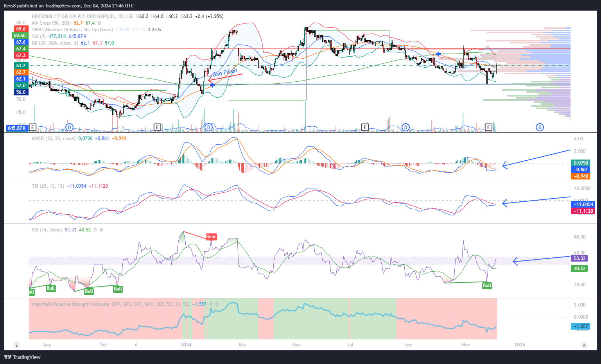Click the Bull label under the November RSI low

487,285
